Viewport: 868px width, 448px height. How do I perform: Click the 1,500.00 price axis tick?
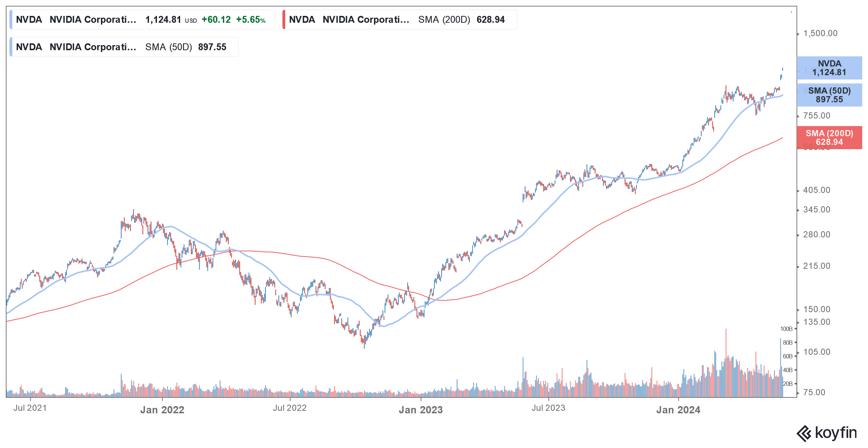pyautogui.click(x=820, y=33)
